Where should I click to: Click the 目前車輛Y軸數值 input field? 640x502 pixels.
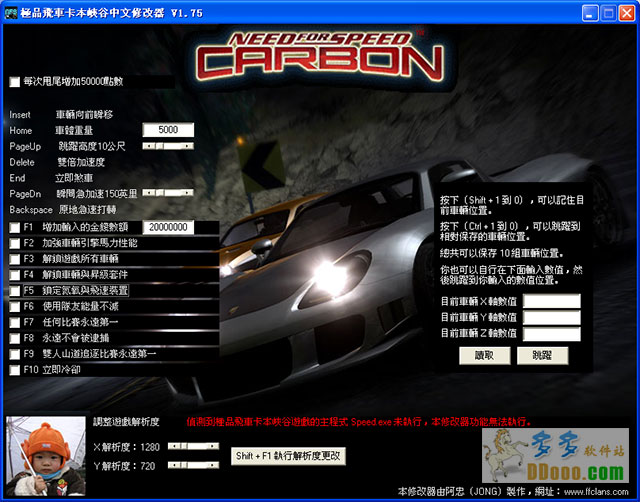pyautogui.click(x=552, y=317)
